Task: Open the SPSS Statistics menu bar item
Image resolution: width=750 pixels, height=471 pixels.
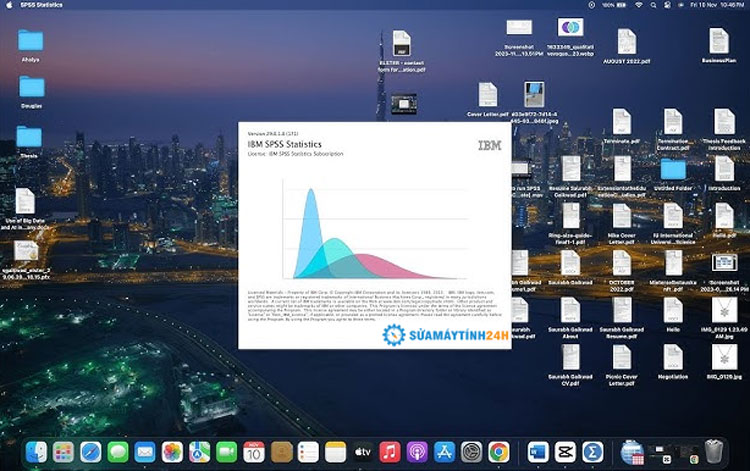Action: click(x=42, y=5)
